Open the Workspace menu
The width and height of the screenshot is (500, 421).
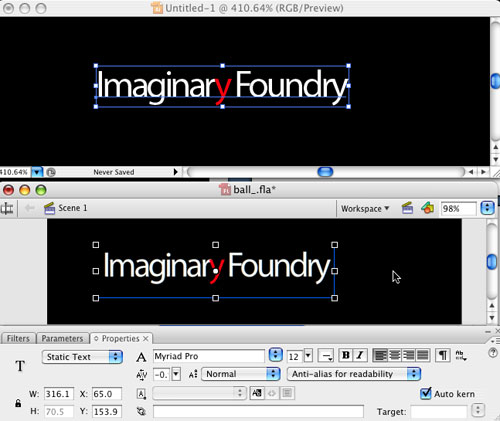[365, 209]
